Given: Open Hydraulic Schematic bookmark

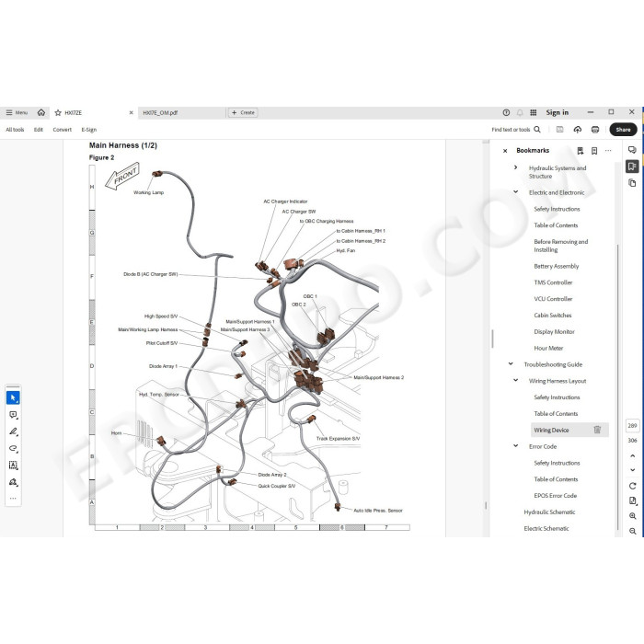Looking at the screenshot, I should click(x=549, y=512).
